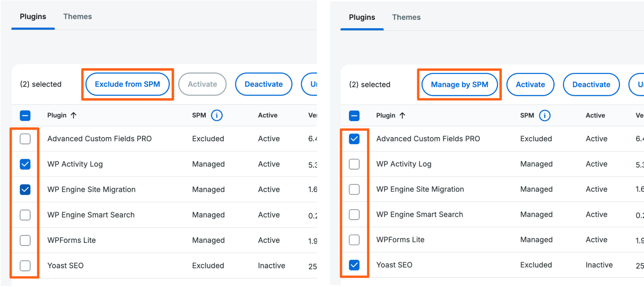Uncheck the checked Advanced Custom Fields PRO checkbox
The image size is (644, 287).
(x=354, y=139)
